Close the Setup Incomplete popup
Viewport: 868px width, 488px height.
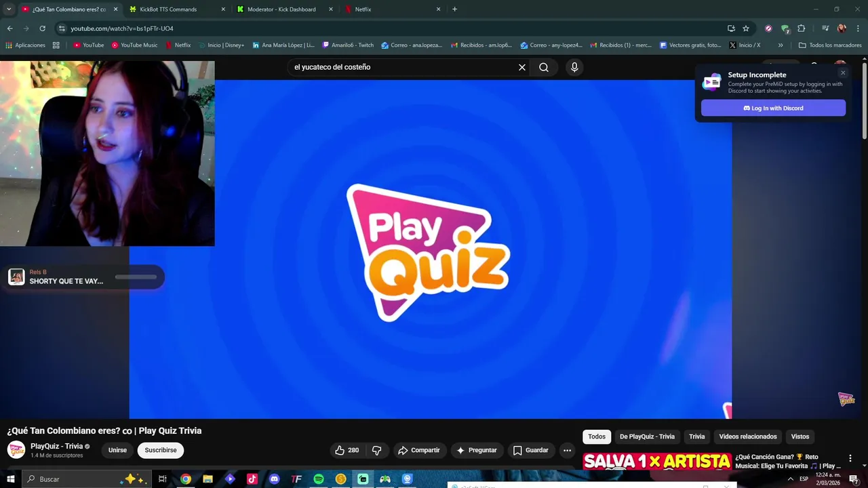[x=843, y=73]
